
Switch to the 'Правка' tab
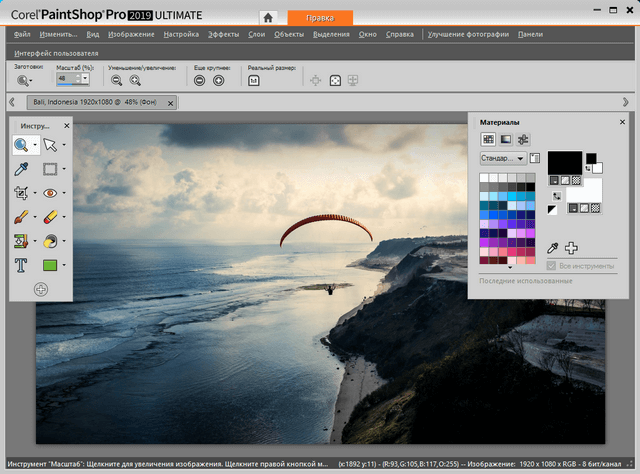tap(320, 17)
